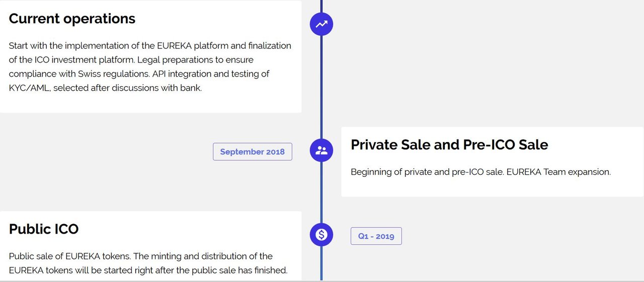Select the Q1 - 2019 date badge

click(x=376, y=236)
